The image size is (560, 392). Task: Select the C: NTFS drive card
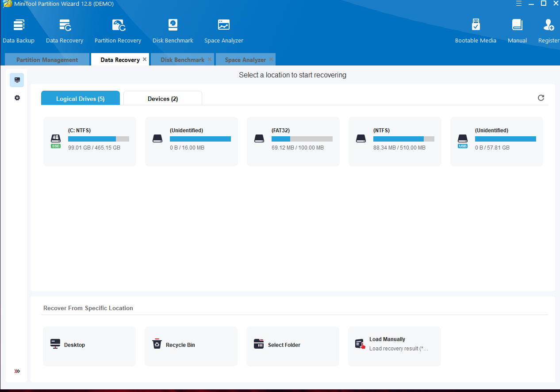coord(90,142)
